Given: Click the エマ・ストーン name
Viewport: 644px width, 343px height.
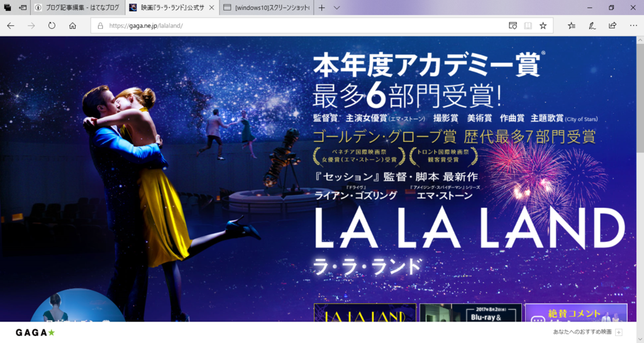Looking at the screenshot, I should pyautogui.click(x=445, y=195).
